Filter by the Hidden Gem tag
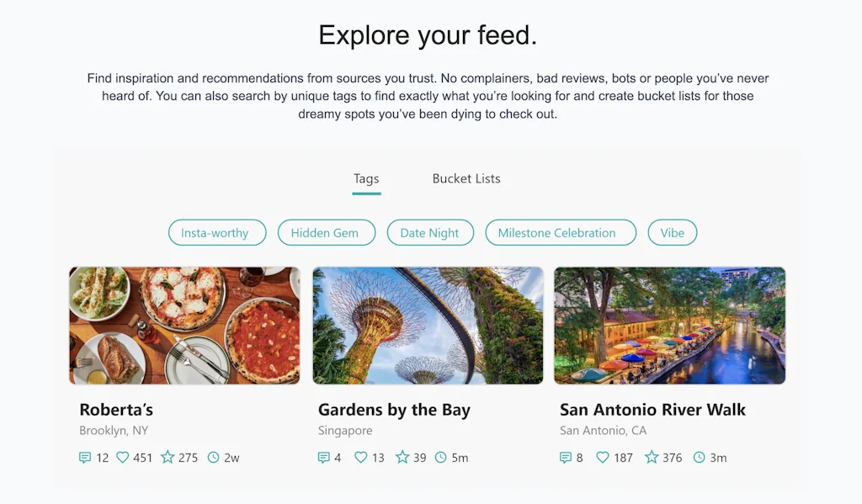The width and height of the screenshot is (862, 504). pyautogui.click(x=326, y=233)
